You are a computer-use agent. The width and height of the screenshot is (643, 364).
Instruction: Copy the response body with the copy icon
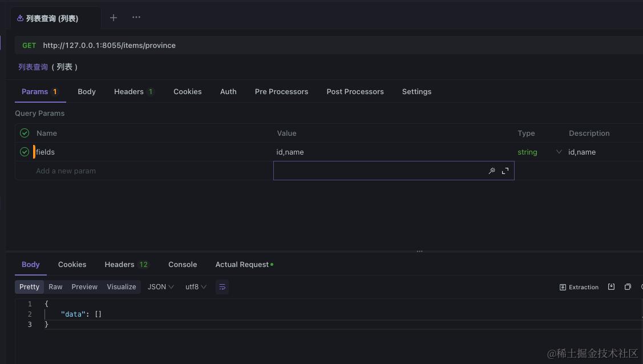click(628, 287)
